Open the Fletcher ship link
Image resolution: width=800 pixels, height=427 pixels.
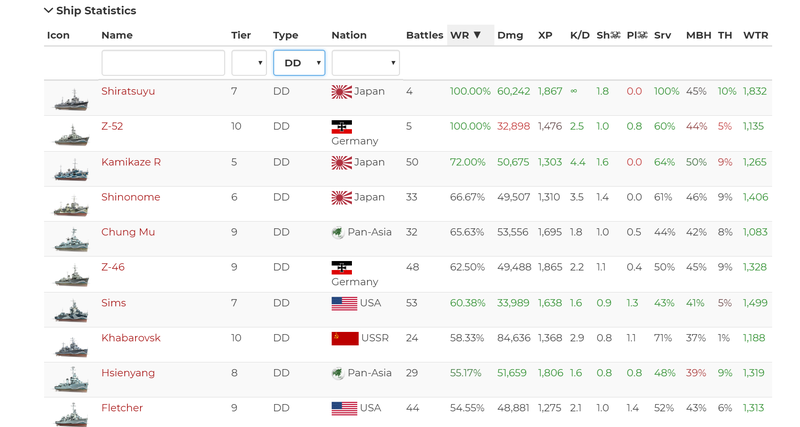coord(122,408)
